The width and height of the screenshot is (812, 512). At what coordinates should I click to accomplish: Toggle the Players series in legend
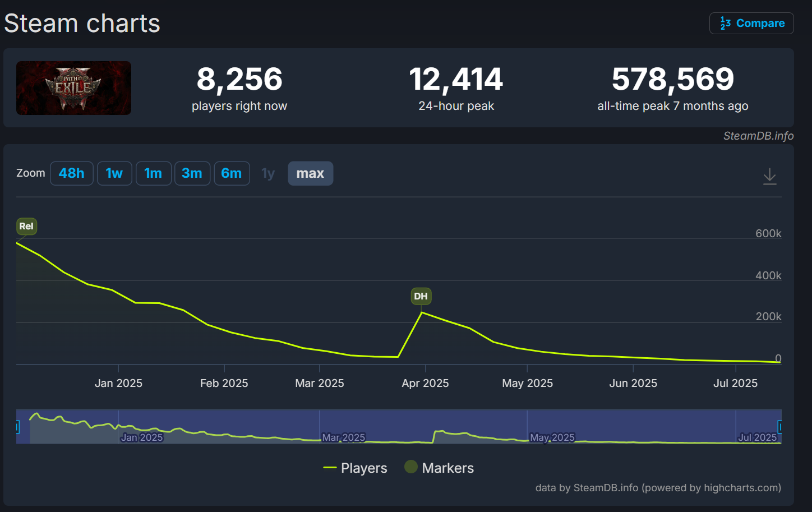[x=356, y=468]
